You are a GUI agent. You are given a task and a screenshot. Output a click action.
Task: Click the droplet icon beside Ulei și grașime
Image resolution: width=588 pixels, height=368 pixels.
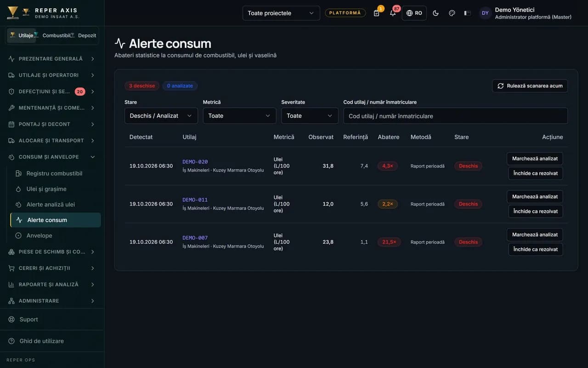click(18, 189)
